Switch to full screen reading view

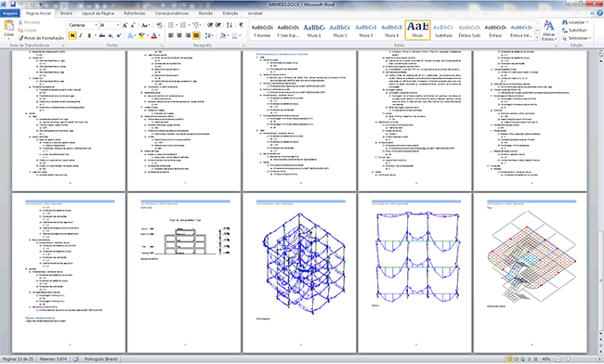coord(516,359)
